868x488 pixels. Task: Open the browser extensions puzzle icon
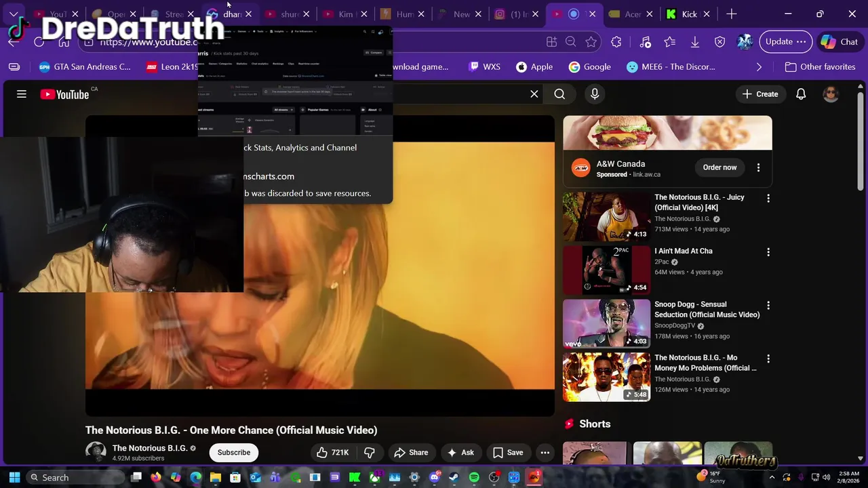tap(616, 42)
